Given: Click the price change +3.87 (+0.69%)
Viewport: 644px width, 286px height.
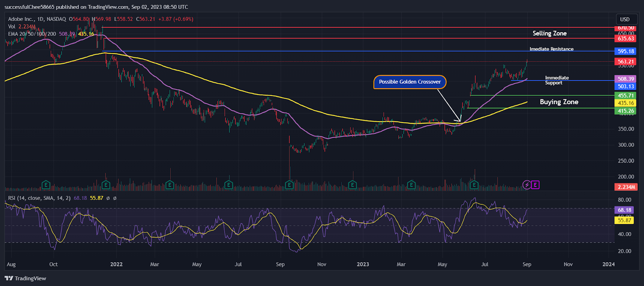Looking at the screenshot, I should 176,19.
